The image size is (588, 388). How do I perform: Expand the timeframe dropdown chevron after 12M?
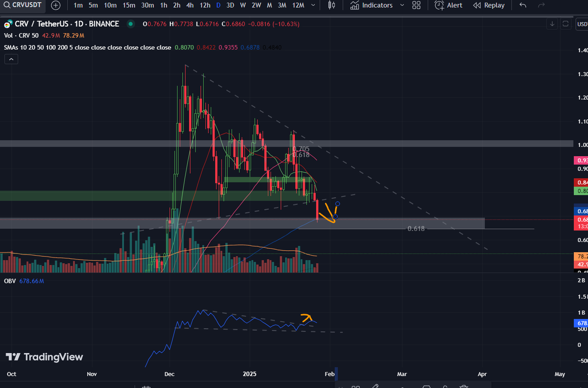(314, 5)
